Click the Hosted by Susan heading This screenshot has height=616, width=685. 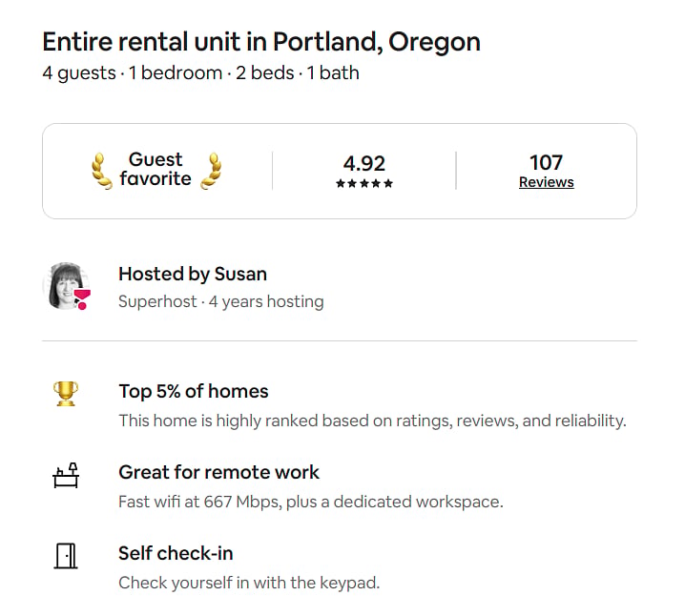pos(193,274)
